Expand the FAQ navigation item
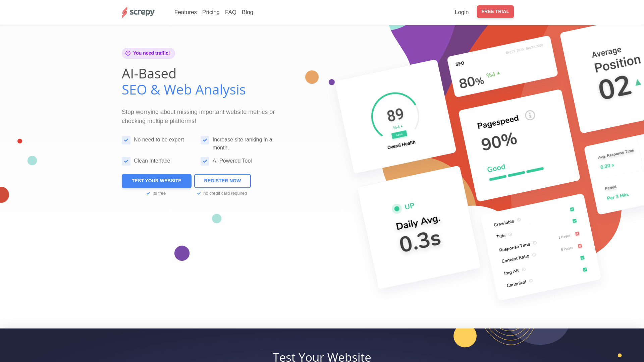Screen dimensions: 644x362 tap(230, 12)
